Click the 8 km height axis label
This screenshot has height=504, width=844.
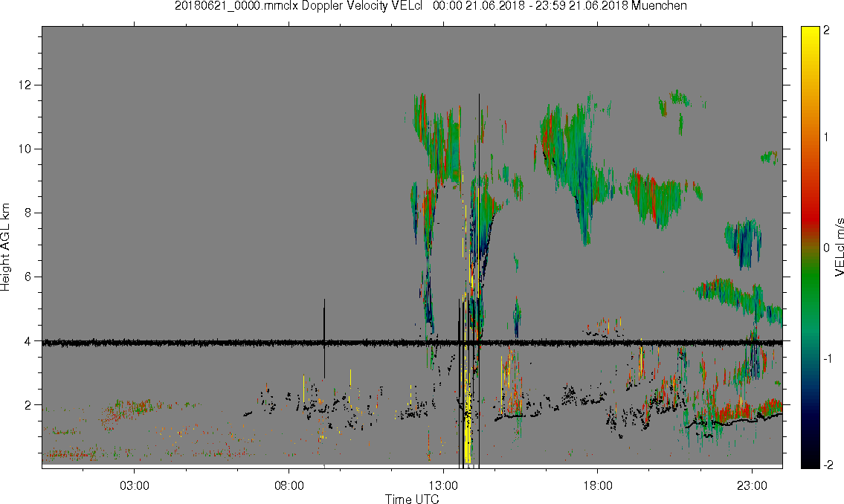point(28,213)
